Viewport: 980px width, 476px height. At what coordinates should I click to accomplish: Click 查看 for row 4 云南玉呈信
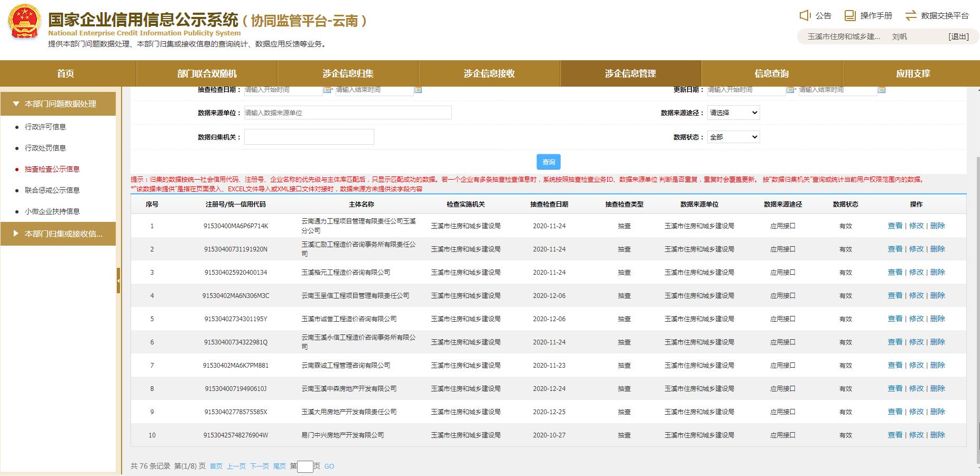click(895, 295)
